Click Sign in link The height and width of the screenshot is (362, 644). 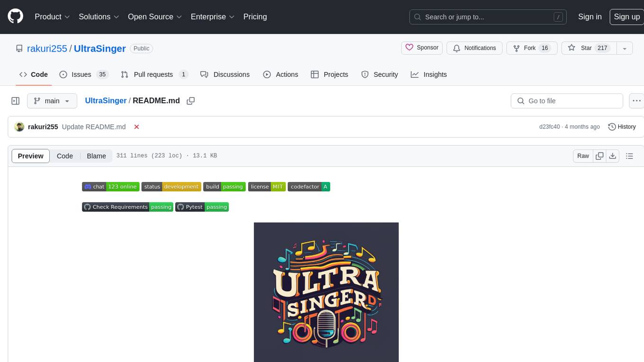click(x=590, y=17)
